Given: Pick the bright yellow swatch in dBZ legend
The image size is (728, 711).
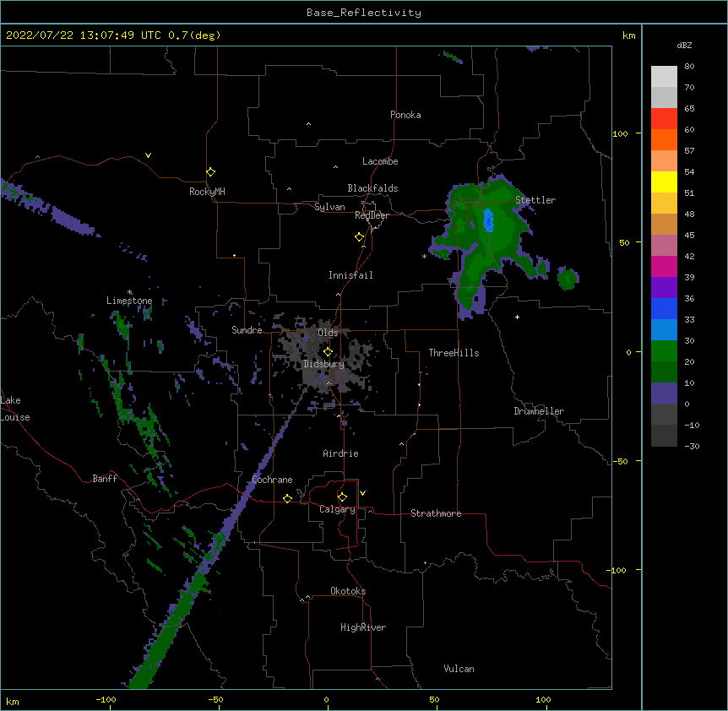Looking at the screenshot, I should (664, 182).
